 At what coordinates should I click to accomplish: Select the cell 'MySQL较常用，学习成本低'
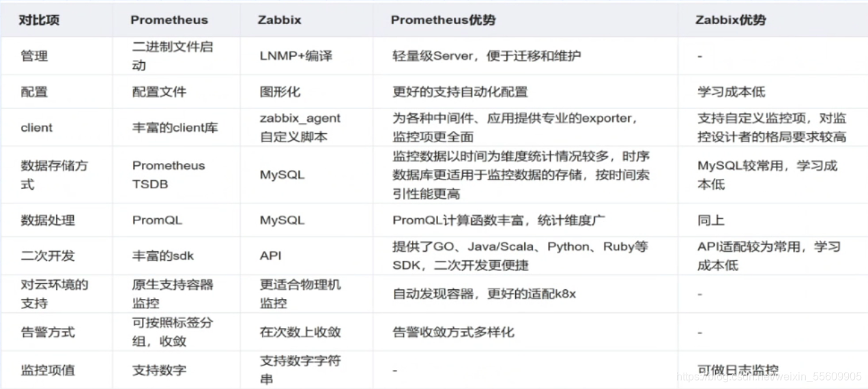point(768,175)
